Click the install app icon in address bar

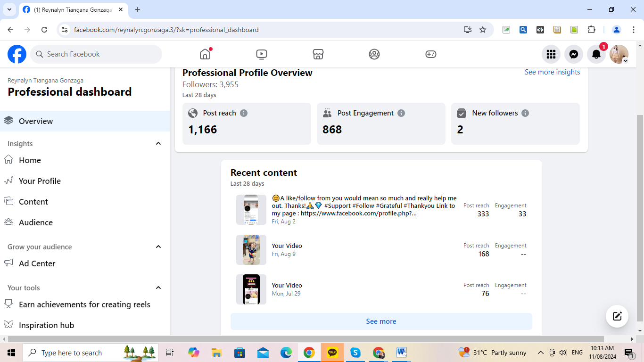[x=468, y=30]
